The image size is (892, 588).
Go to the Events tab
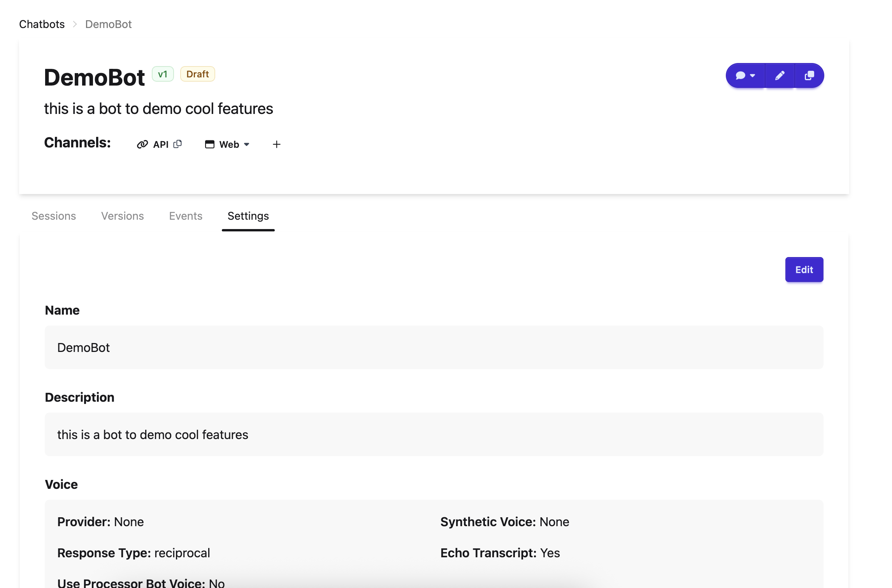pyautogui.click(x=186, y=216)
